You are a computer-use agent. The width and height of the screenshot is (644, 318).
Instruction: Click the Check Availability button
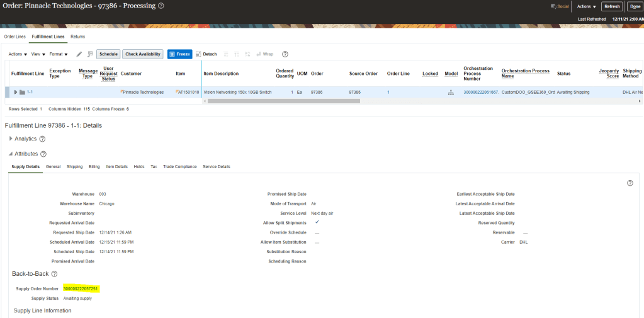pos(142,54)
